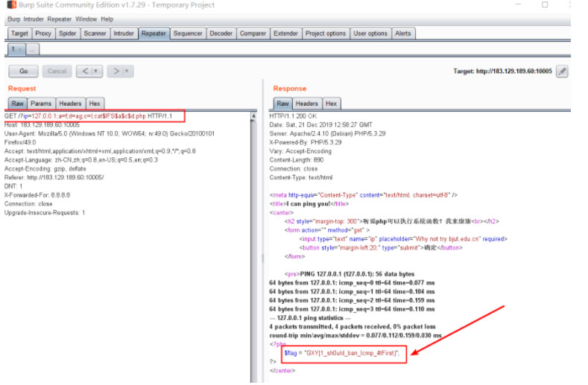Open the Alerts tab
588x385 pixels.
403,34
